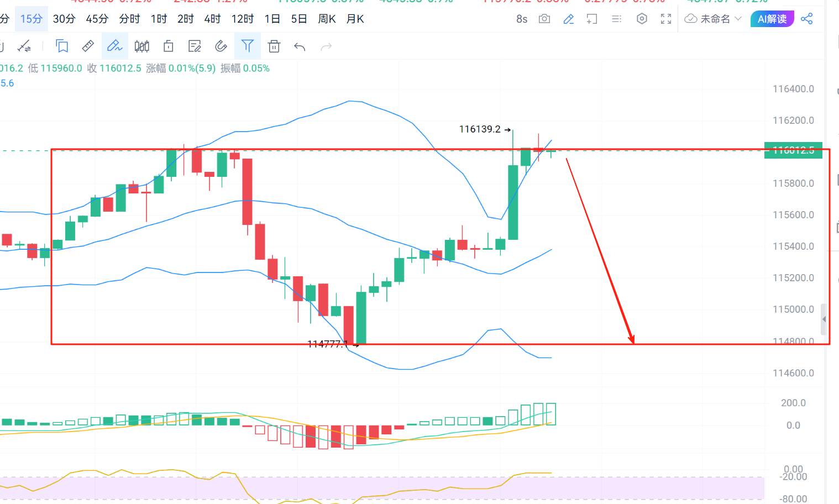
Task: Click the 收 116012.5 close value
Action: tap(114, 69)
